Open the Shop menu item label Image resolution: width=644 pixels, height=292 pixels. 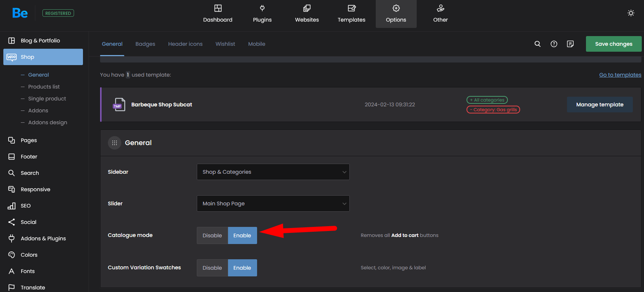28,57
